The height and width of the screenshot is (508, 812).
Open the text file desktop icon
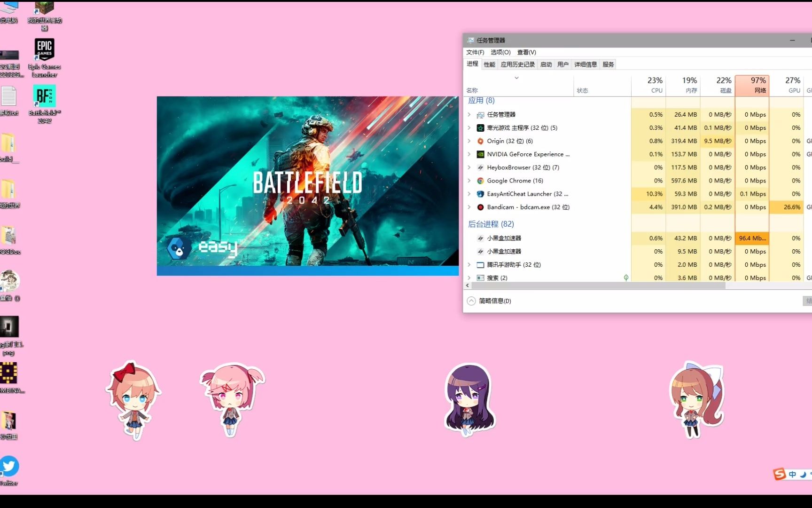pos(9,101)
